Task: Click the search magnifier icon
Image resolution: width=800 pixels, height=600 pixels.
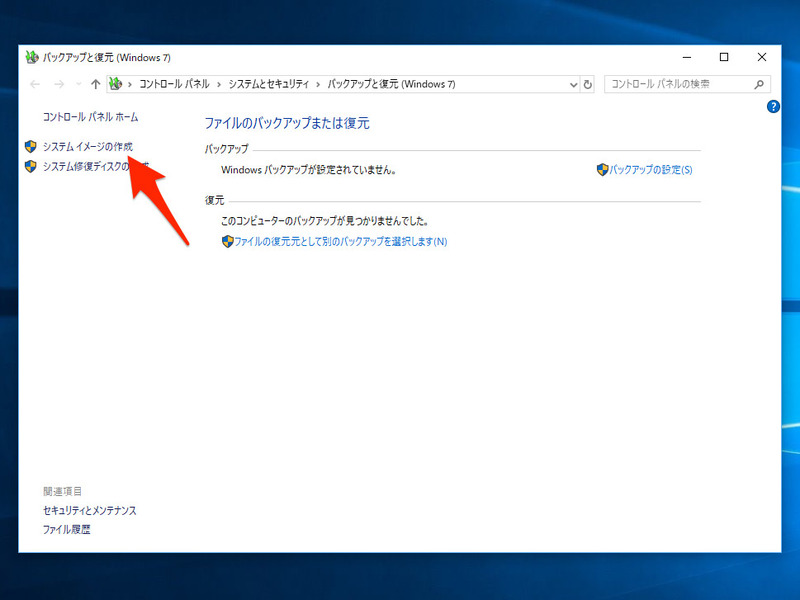Action: tap(759, 84)
